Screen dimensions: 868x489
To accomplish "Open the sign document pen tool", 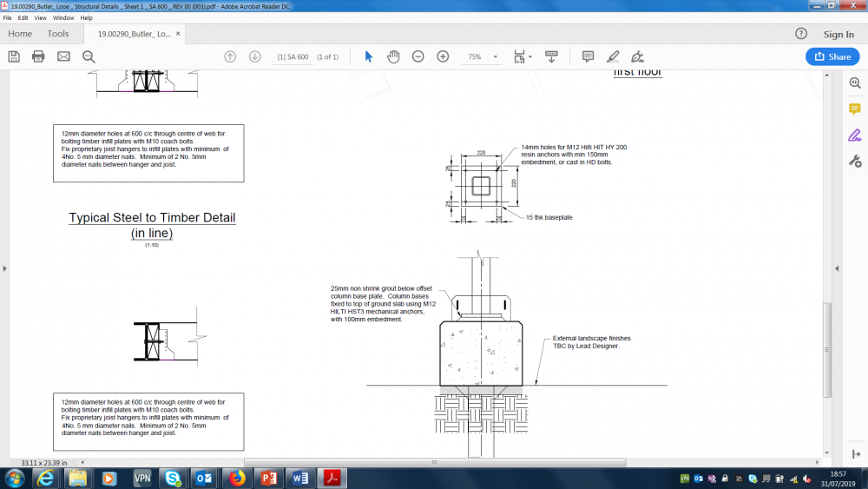I will tap(637, 56).
